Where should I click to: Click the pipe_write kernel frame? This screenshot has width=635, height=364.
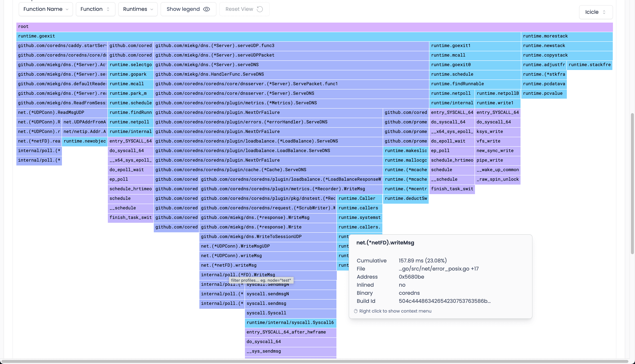point(497,160)
